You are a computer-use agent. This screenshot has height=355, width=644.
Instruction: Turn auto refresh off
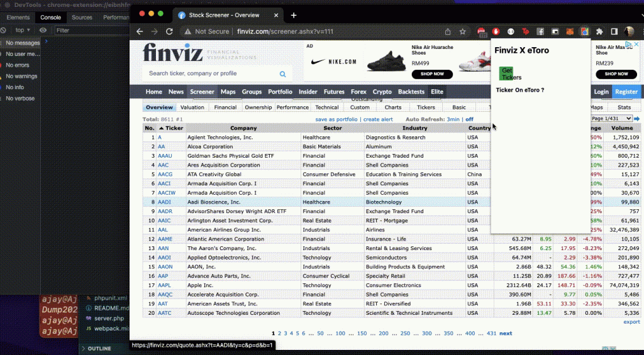coord(469,119)
